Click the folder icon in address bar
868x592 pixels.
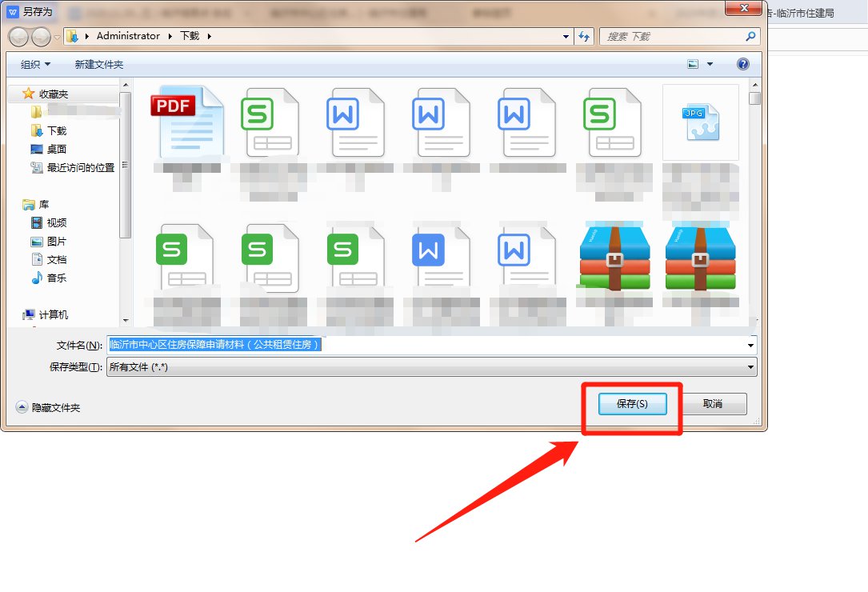tap(73, 37)
